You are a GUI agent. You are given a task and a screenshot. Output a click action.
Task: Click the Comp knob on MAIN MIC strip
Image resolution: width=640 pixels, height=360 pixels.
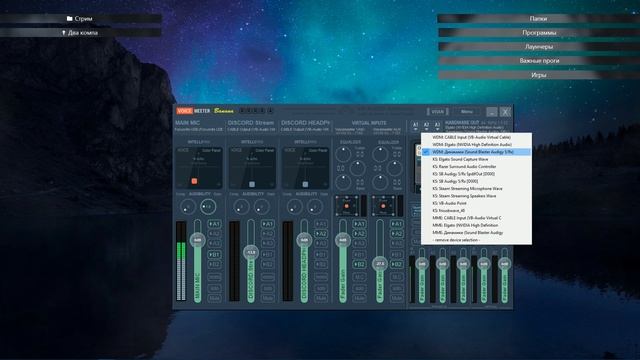click(188, 207)
